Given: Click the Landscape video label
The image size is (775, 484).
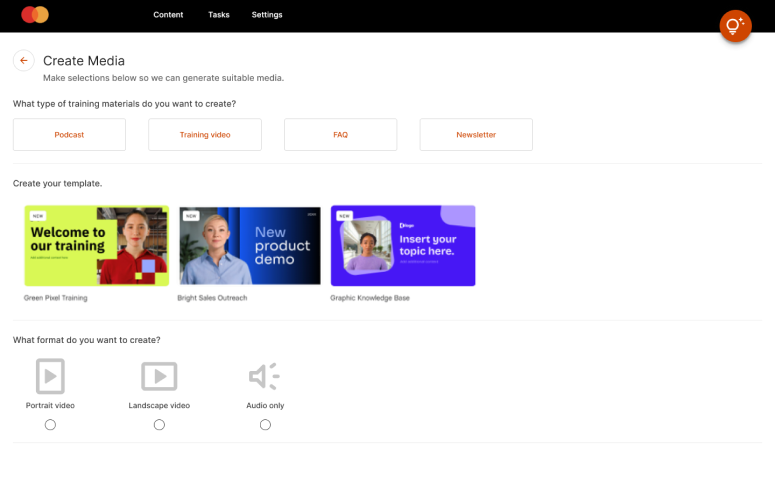Looking at the screenshot, I should pyautogui.click(x=159, y=406).
